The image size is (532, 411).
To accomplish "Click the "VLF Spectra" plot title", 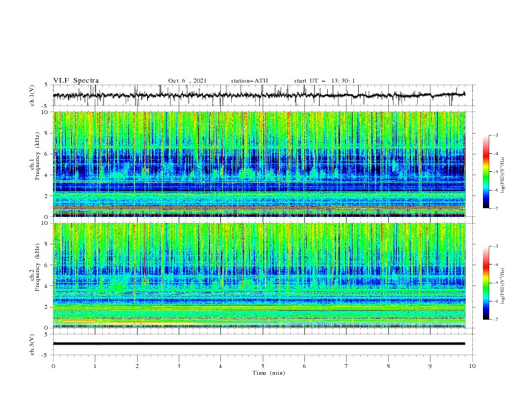I will 76,81.
